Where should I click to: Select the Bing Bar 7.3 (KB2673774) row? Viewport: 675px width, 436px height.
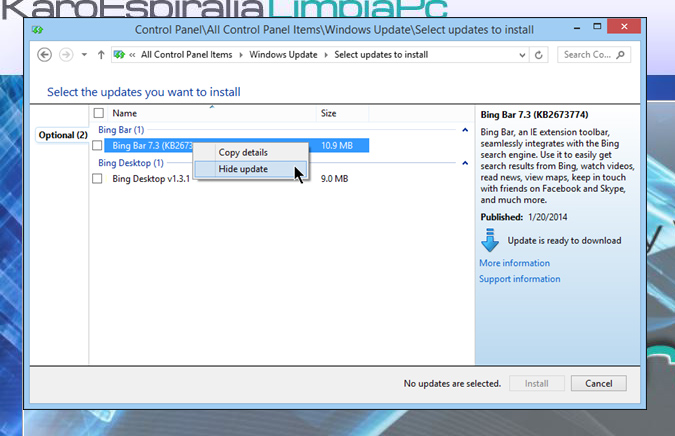236,145
